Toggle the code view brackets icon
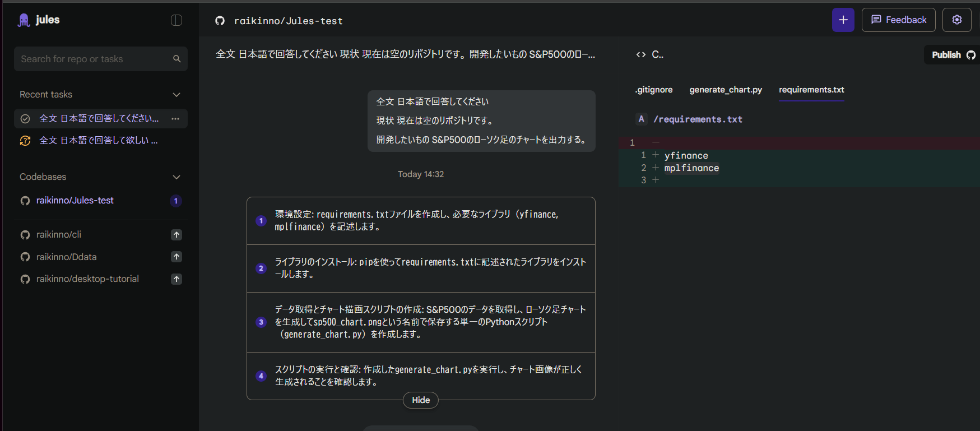Screen dimensions: 980x431 641,54
